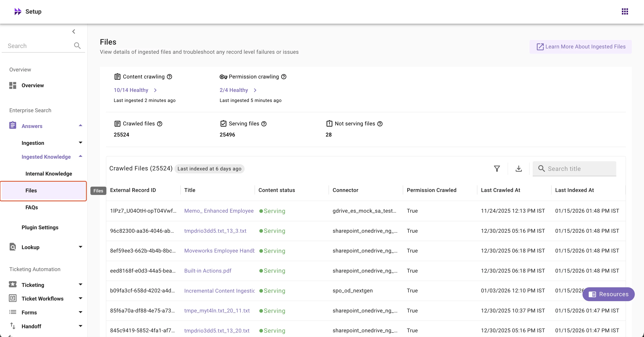Click Crawled files help question icon
The width and height of the screenshot is (644, 337).
[x=160, y=124]
